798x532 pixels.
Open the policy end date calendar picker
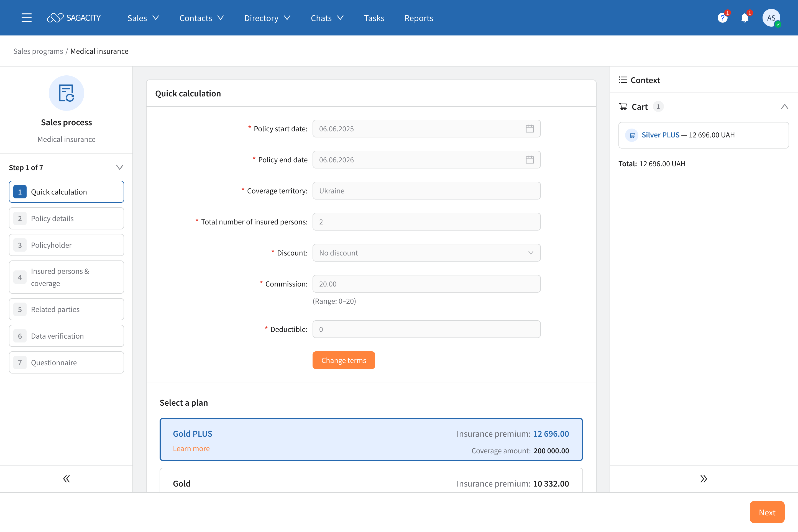[x=530, y=160]
